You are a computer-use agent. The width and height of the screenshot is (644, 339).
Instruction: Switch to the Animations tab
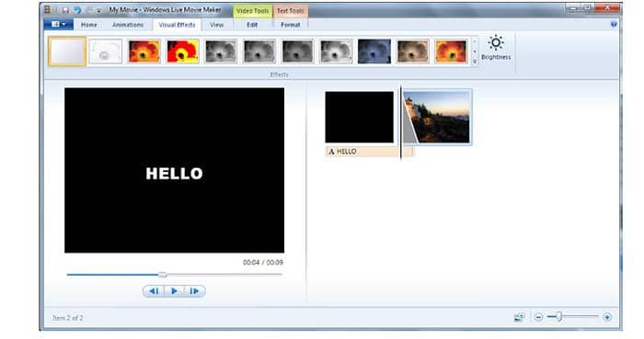(128, 25)
